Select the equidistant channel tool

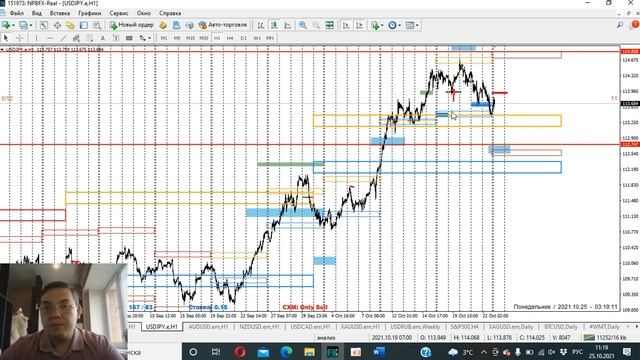pos(76,38)
